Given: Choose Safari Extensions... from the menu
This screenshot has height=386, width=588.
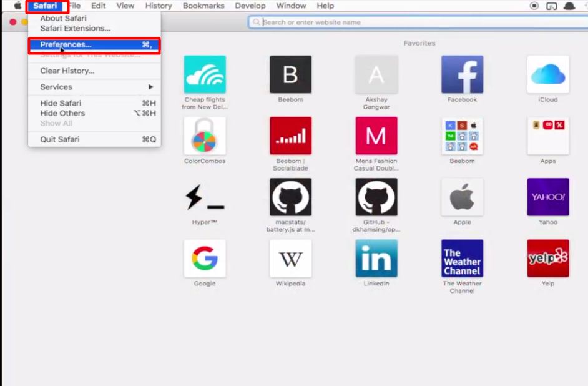Looking at the screenshot, I should [x=94, y=28].
